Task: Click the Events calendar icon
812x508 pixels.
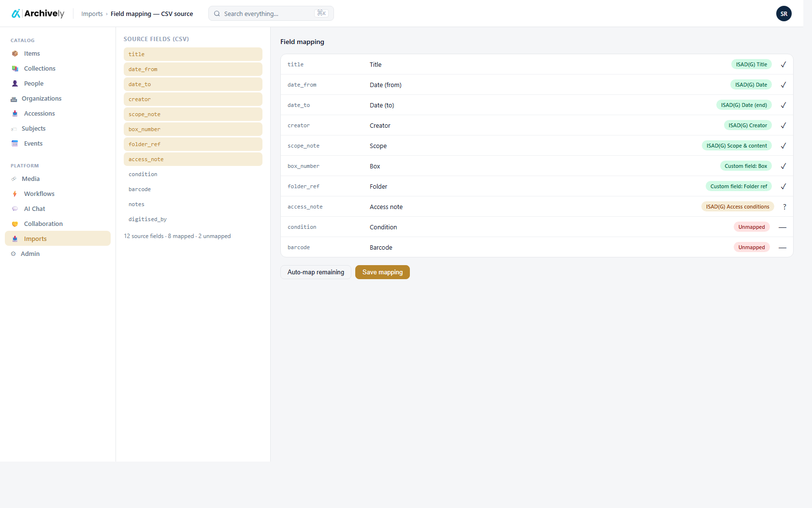Action: click(x=15, y=144)
